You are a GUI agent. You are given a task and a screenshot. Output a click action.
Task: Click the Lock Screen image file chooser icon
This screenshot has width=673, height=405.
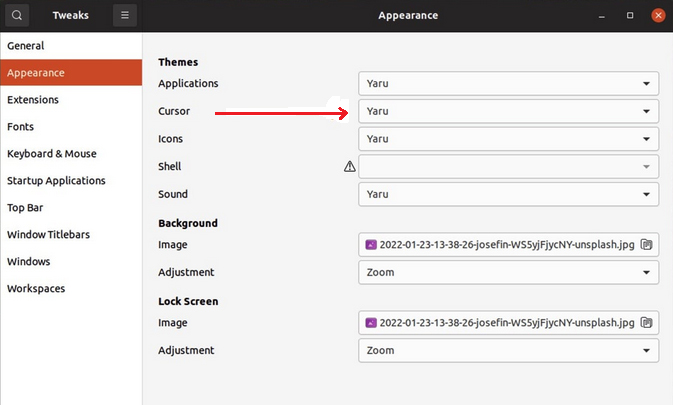click(646, 323)
